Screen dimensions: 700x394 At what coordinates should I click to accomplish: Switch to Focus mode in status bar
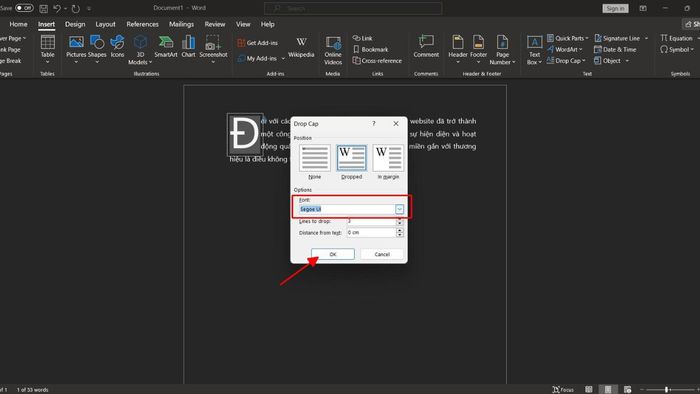(563, 390)
